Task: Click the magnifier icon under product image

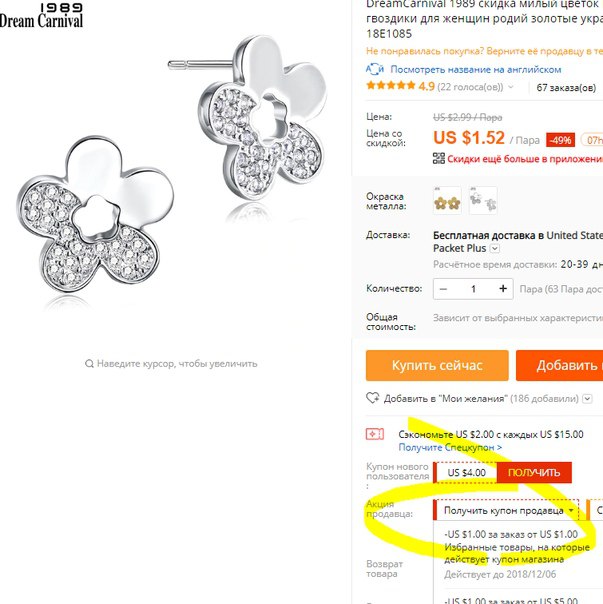Action: coord(89,364)
